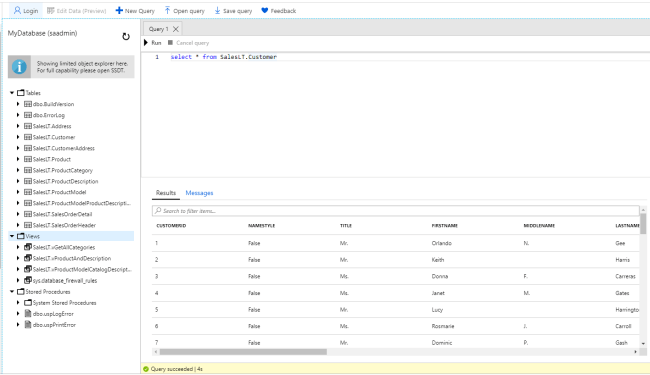Viewport: 650px width, 375px height.
Task: Click the SalesLT.vGetAllCategories view icon
Action: pyautogui.click(x=28, y=247)
